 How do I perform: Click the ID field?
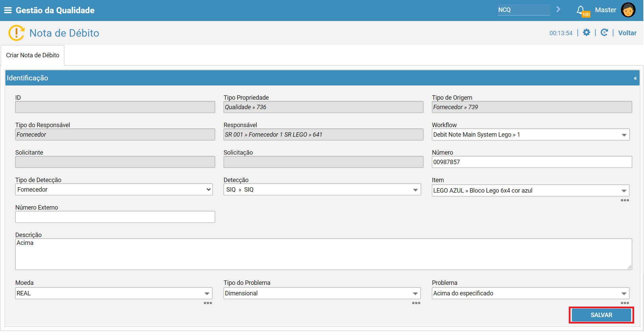(x=115, y=107)
